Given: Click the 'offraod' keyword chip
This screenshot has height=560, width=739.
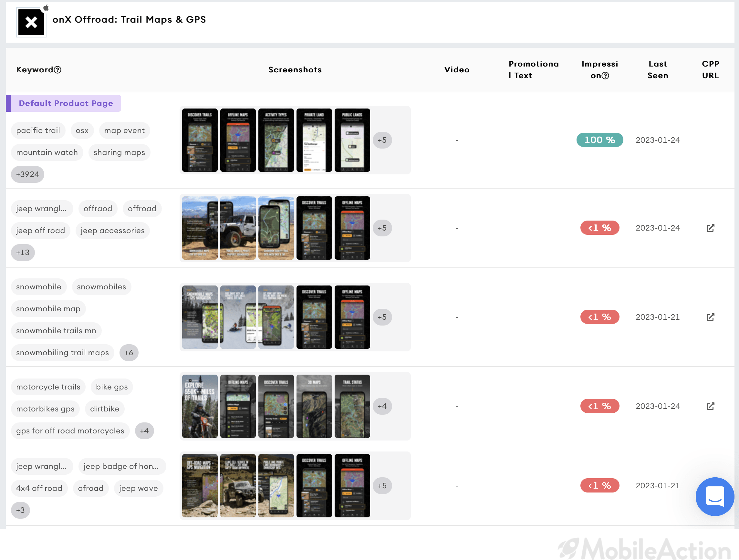Looking at the screenshot, I should (98, 209).
